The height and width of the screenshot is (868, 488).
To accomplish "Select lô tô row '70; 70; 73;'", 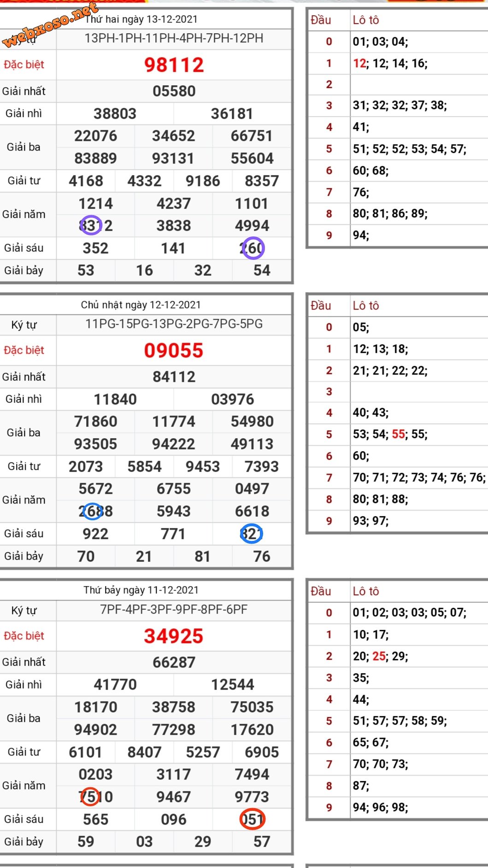I will 381,764.
